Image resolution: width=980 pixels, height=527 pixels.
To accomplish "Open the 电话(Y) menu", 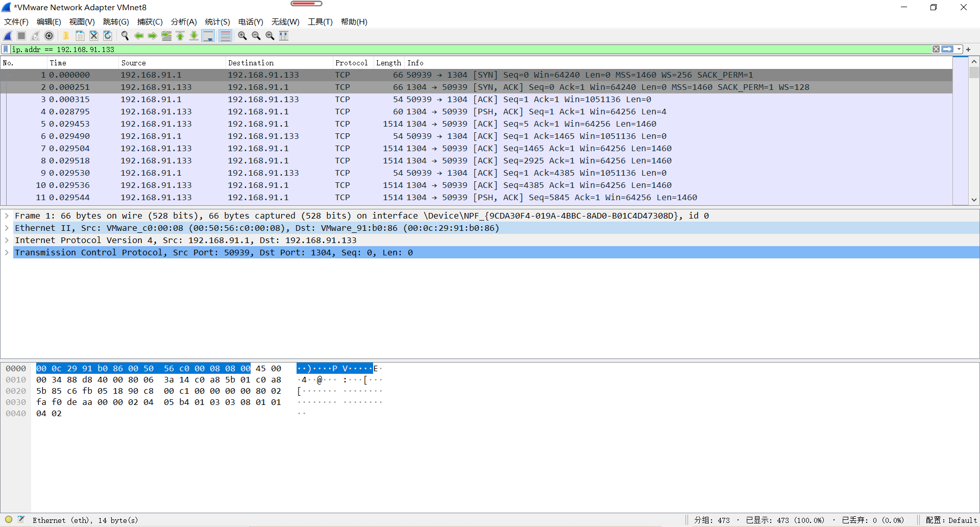I will click(251, 22).
